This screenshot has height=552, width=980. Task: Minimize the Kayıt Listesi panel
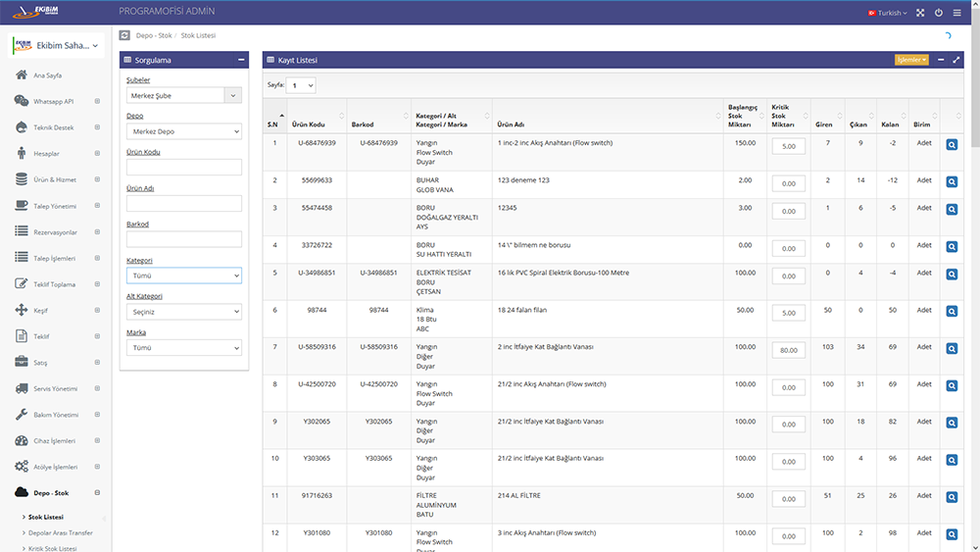pyautogui.click(x=941, y=60)
